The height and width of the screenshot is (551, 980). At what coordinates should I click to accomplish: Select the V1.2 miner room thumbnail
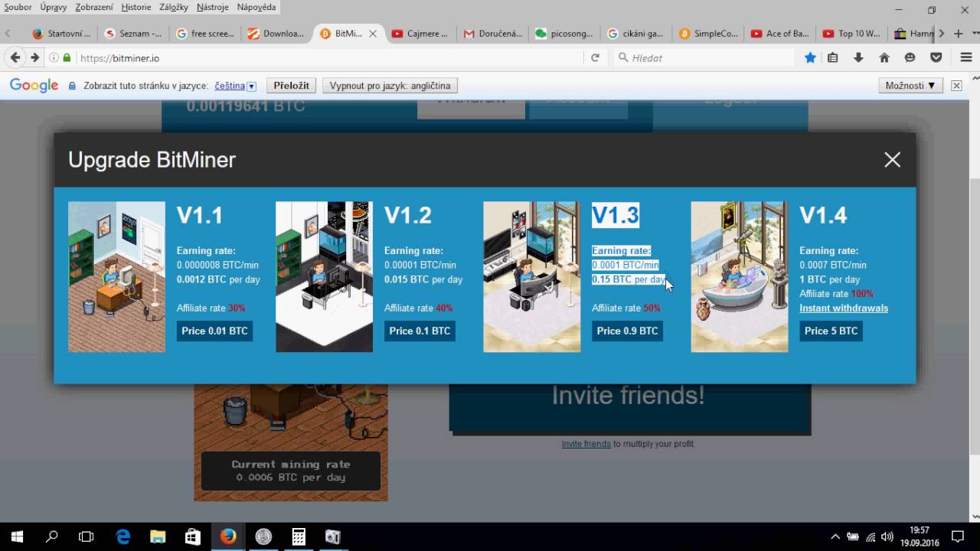(324, 277)
